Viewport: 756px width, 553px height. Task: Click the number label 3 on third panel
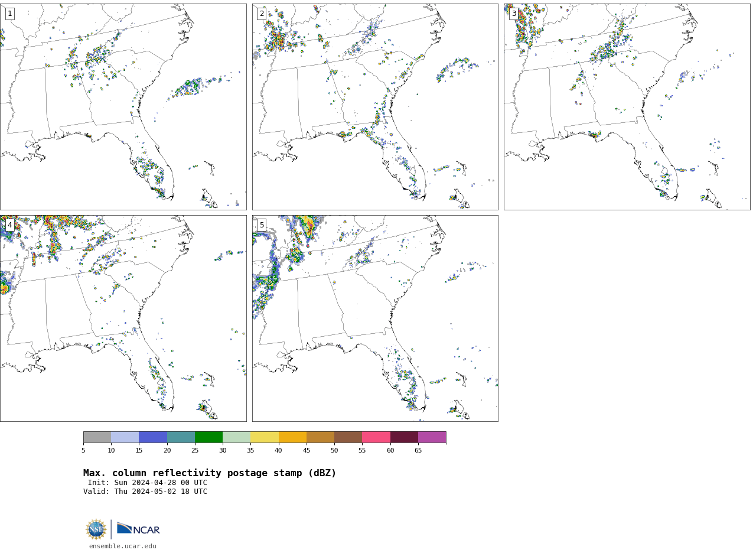513,14
